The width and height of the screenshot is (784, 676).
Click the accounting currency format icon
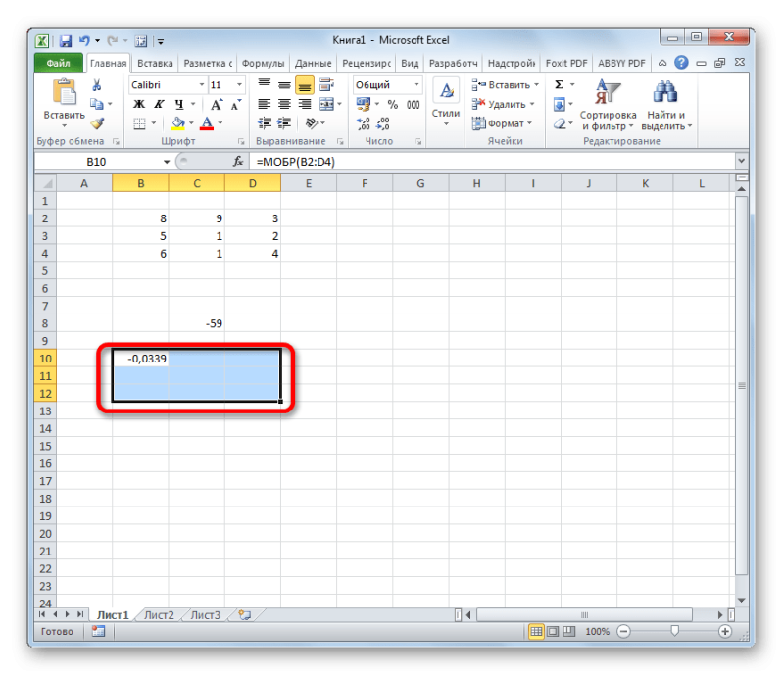click(363, 104)
